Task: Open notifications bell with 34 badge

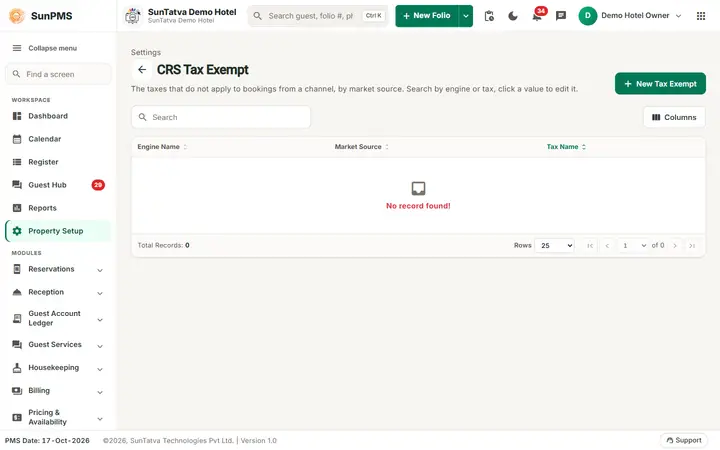Action: tap(537, 16)
